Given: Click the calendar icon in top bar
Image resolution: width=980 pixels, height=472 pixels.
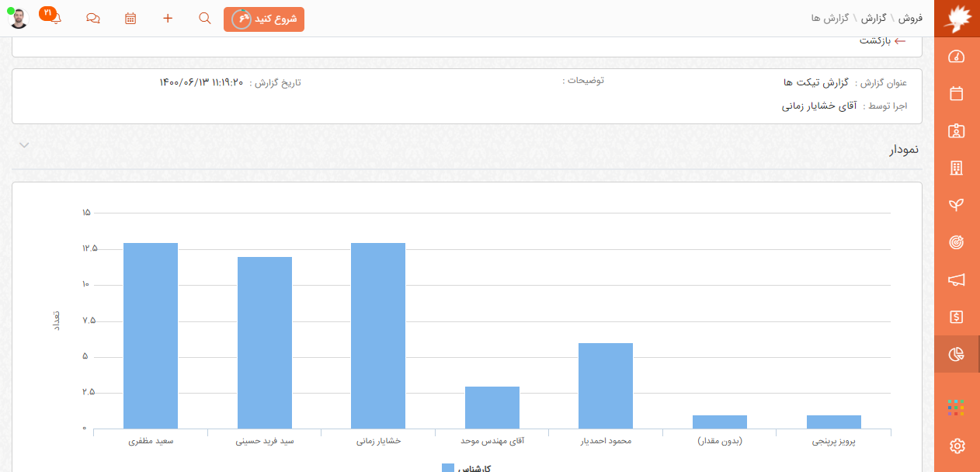Looking at the screenshot, I should 130,19.
